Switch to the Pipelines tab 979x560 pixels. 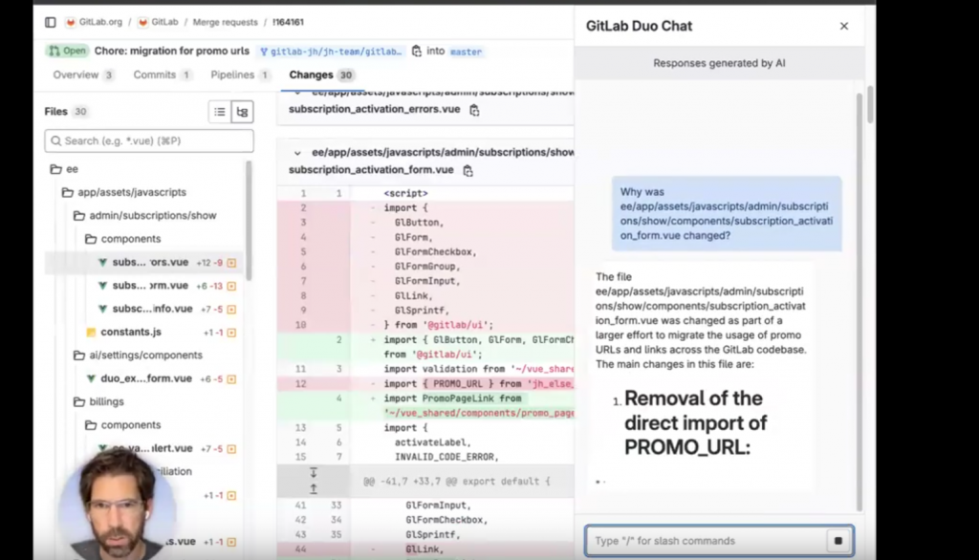coord(240,75)
